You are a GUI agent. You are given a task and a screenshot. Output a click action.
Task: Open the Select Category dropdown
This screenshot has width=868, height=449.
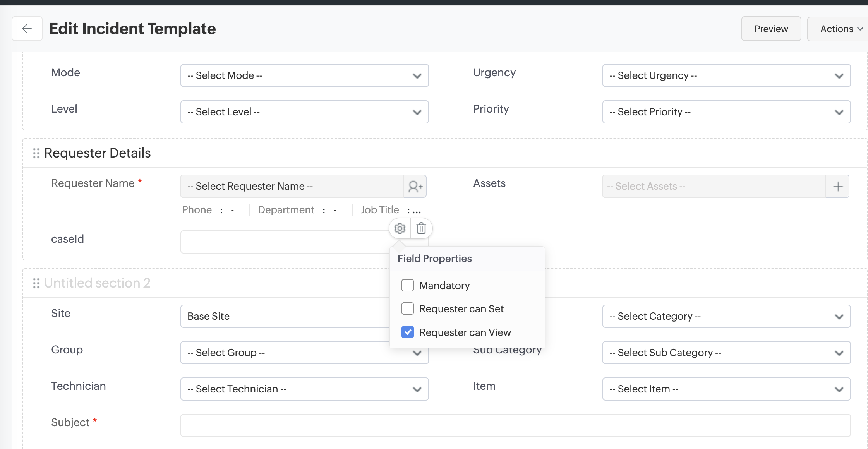point(726,316)
